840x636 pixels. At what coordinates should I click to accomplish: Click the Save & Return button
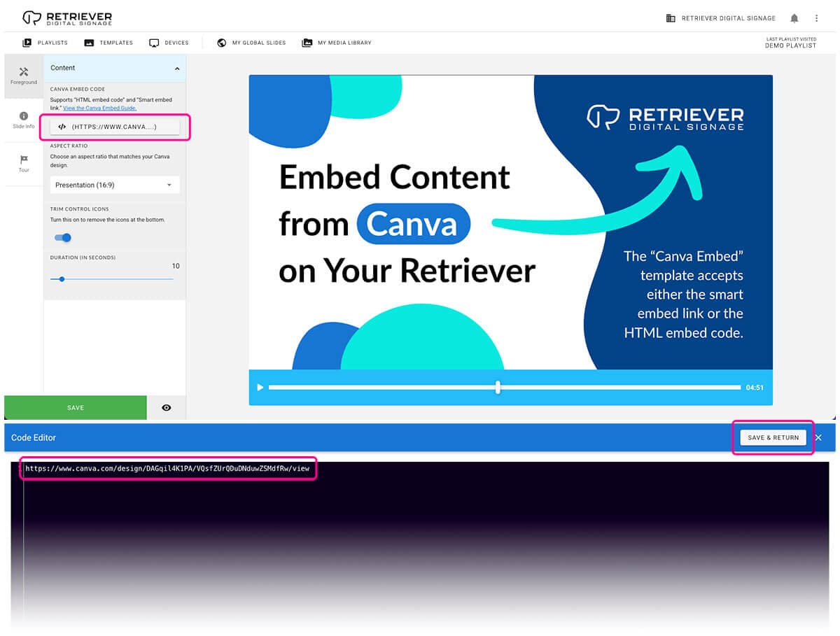click(x=773, y=437)
